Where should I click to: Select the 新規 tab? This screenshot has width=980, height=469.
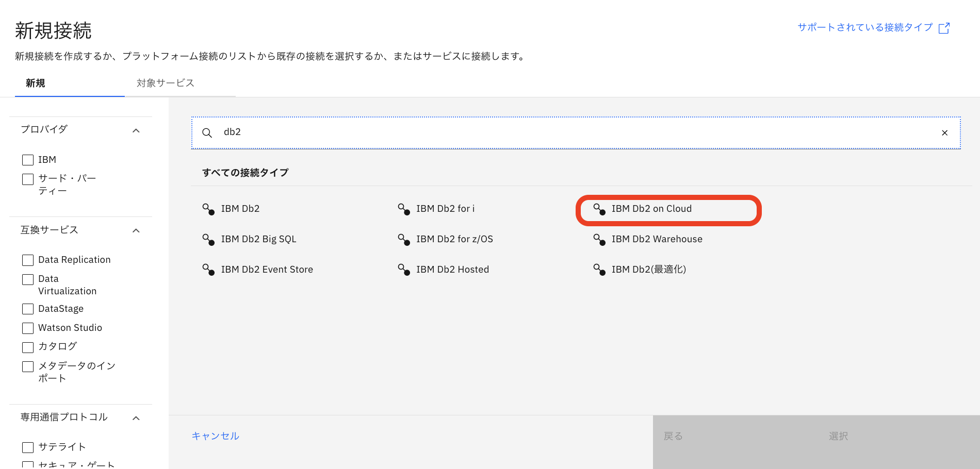35,83
